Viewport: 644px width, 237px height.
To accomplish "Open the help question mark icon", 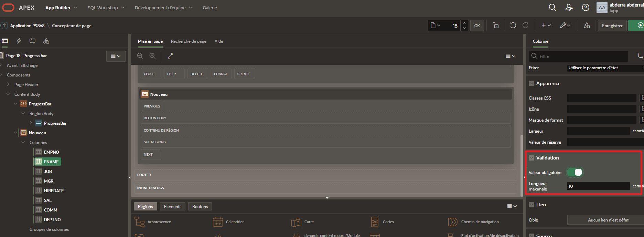I will 585,8.
